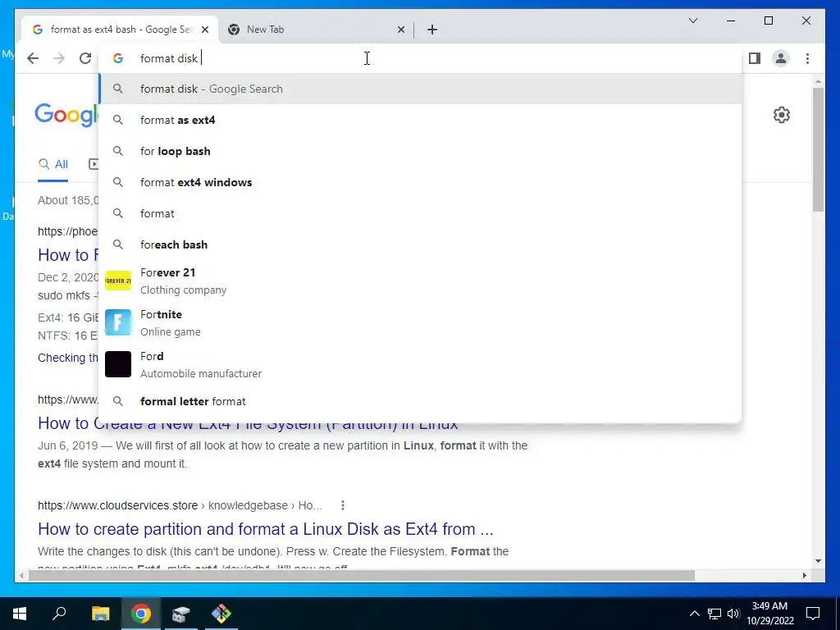Click the vertical page scrollbar thumb
Image resolution: width=840 pixels, height=630 pixels.
tap(818, 149)
